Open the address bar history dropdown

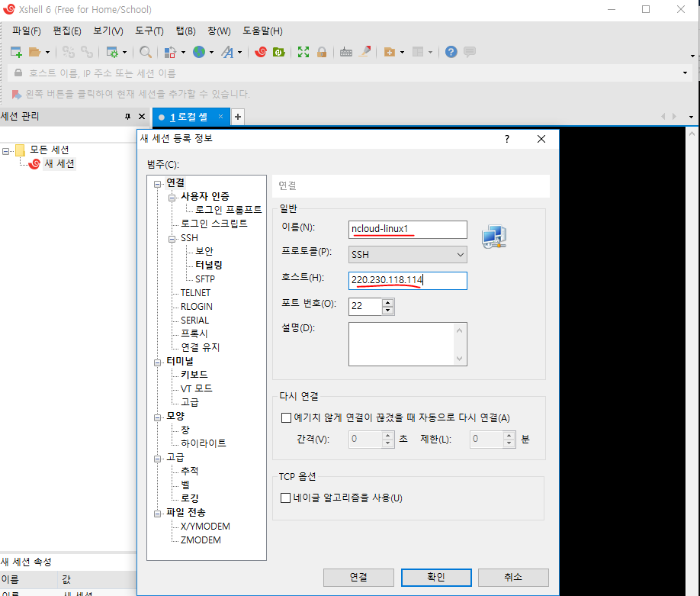[685, 72]
